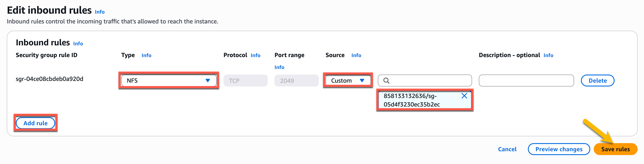This screenshot has height=164, width=644.
Task: Click the search icon in the Source field
Action: (x=386, y=81)
